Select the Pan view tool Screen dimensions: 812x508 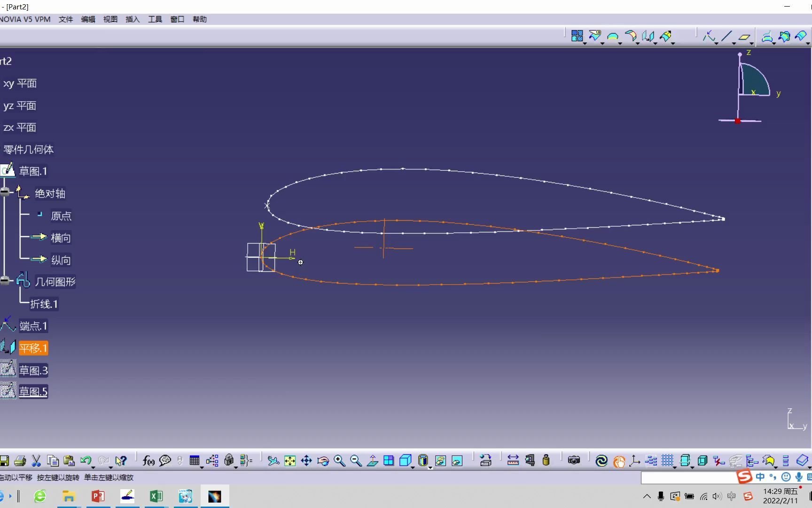(306, 460)
